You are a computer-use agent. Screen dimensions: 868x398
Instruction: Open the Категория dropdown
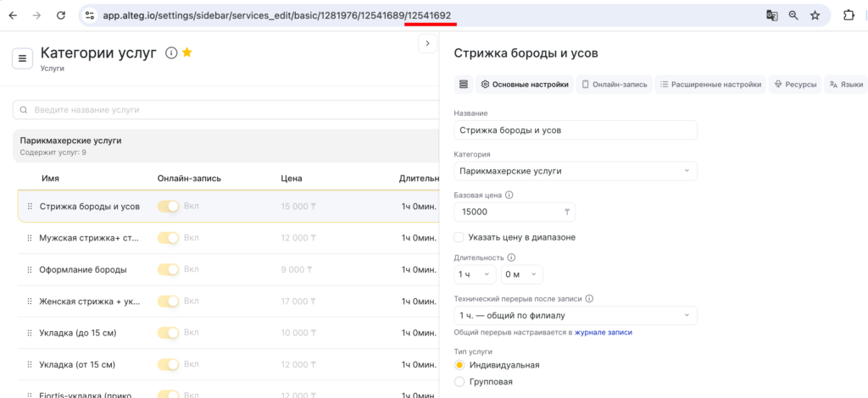pos(576,171)
